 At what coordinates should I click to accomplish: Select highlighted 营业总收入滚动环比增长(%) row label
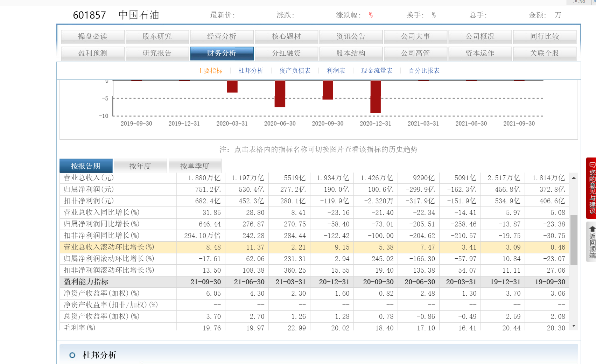(x=109, y=247)
